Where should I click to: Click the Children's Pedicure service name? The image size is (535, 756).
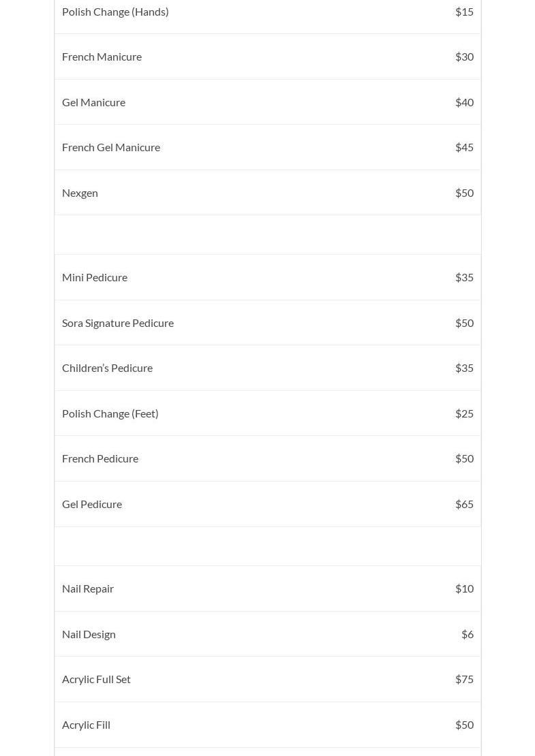tap(107, 368)
